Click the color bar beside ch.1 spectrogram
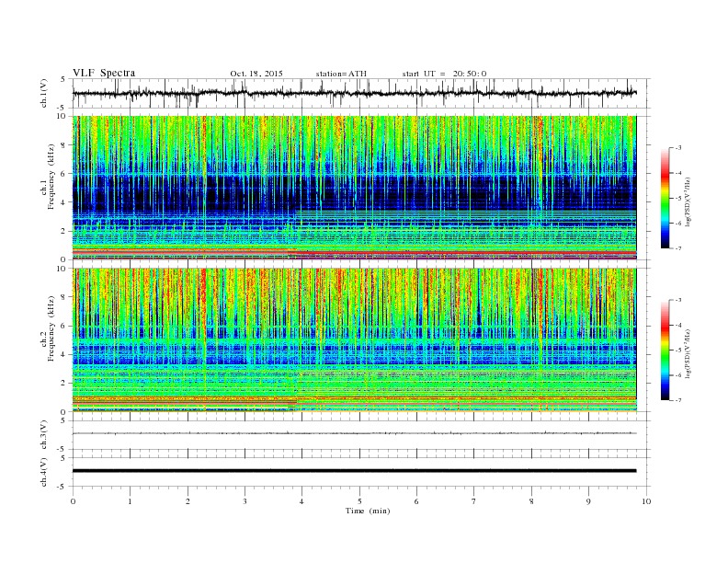The width and height of the screenshot is (728, 563). [x=665, y=199]
